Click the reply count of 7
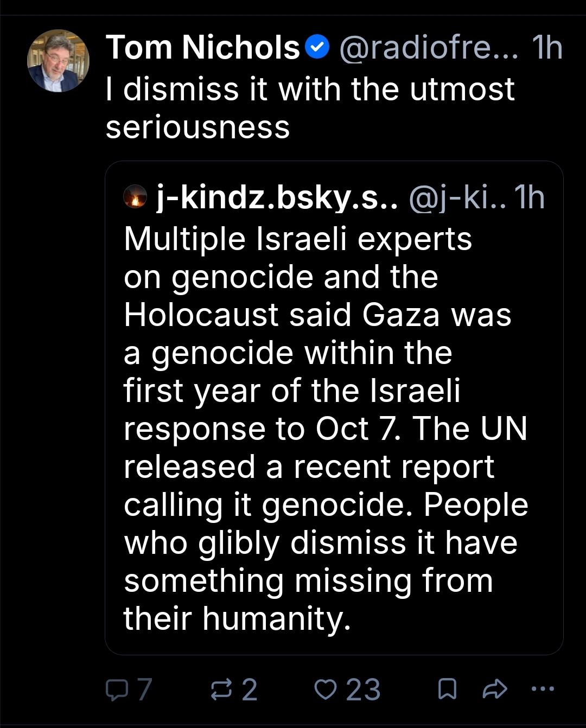586x728 pixels. click(x=144, y=689)
